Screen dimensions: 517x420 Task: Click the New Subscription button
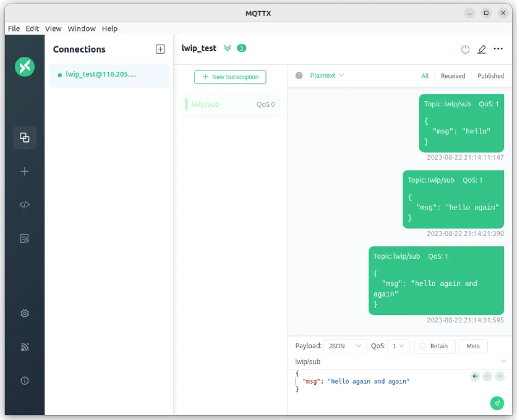pyautogui.click(x=230, y=77)
